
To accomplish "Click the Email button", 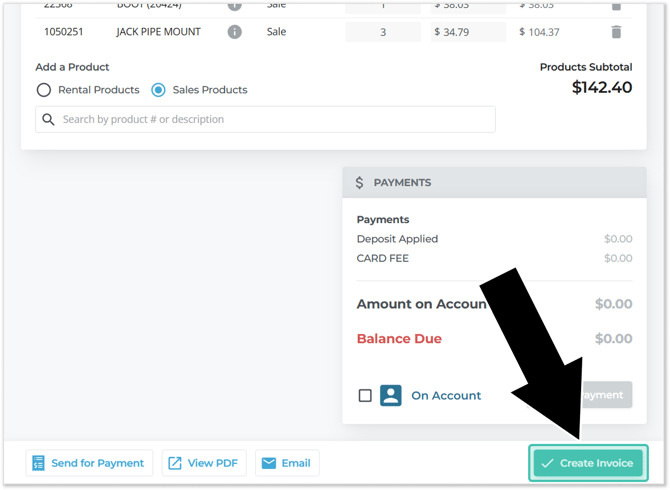I will point(286,463).
